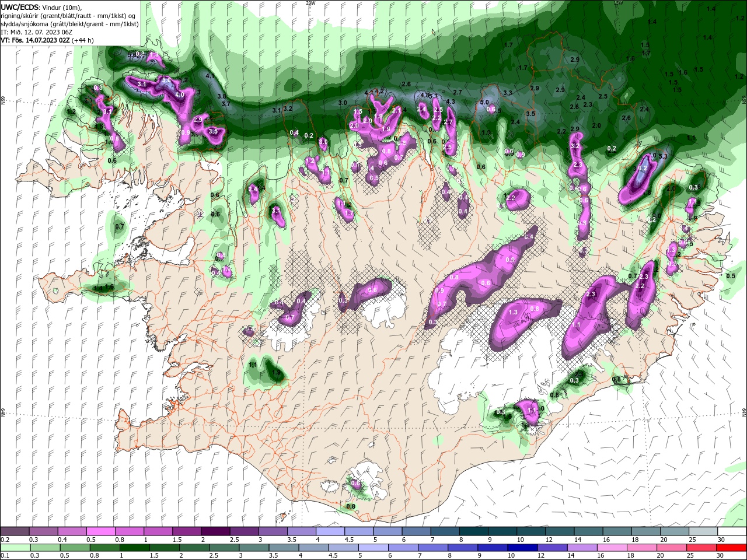Click the 'IT: Mið. 12. 07. 2023 06Z' line
This screenshot has height=560, width=747.
tap(36, 32)
